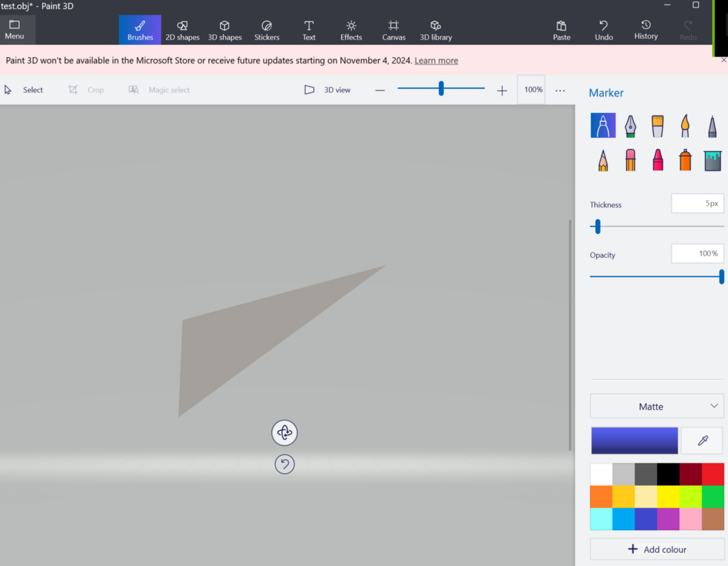Open the 3D library
728x566 pixels.
click(x=436, y=30)
